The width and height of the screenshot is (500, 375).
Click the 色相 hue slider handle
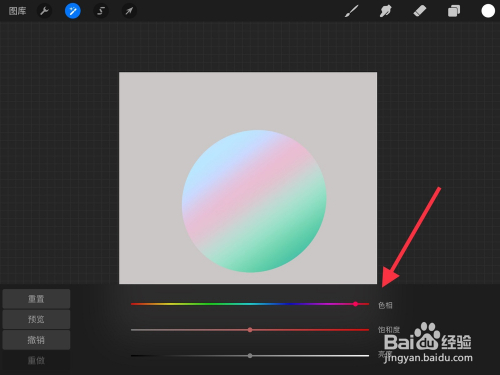pyautogui.click(x=356, y=304)
